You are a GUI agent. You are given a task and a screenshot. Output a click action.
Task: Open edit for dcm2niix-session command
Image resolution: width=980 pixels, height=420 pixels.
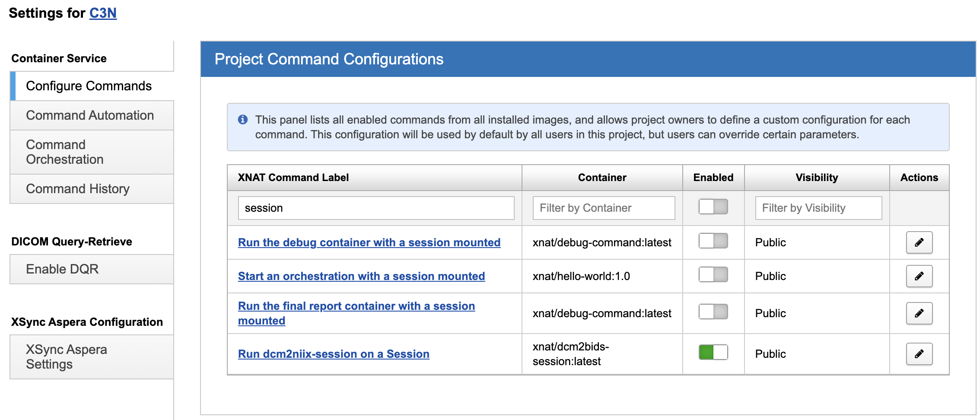[x=919, y=354]
